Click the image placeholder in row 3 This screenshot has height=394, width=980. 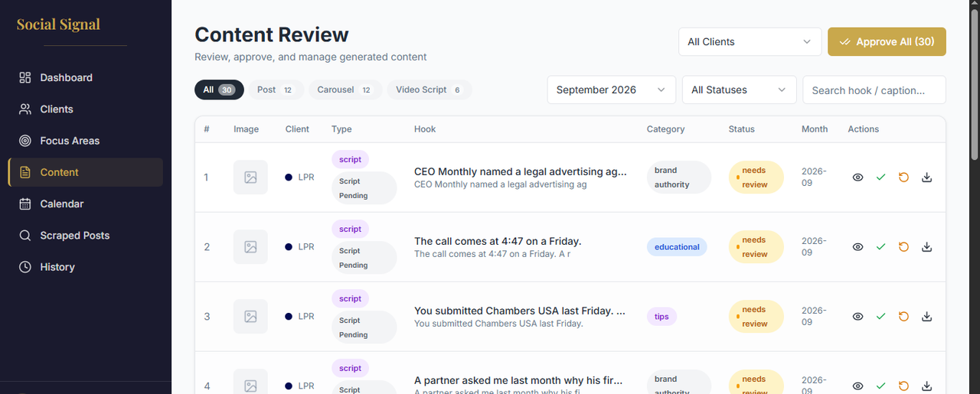click(250, 317)
